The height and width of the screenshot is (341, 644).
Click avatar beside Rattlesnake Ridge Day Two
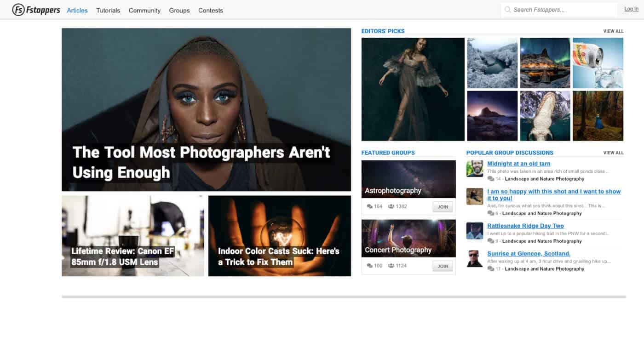pos(475,231)
